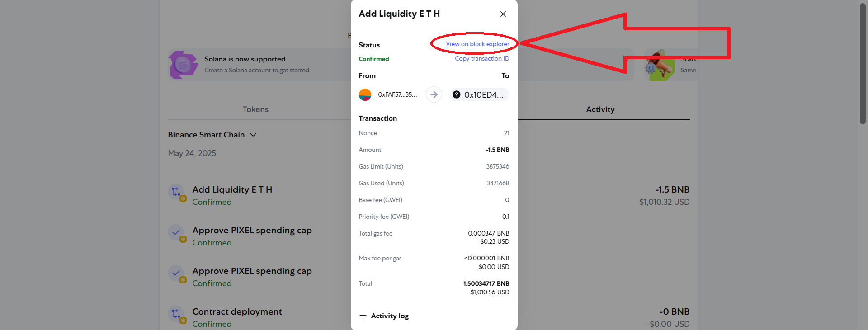Open the Binance Smart Chain network dropdown
This screenshot has height=330, width=868.
point(212,135)
